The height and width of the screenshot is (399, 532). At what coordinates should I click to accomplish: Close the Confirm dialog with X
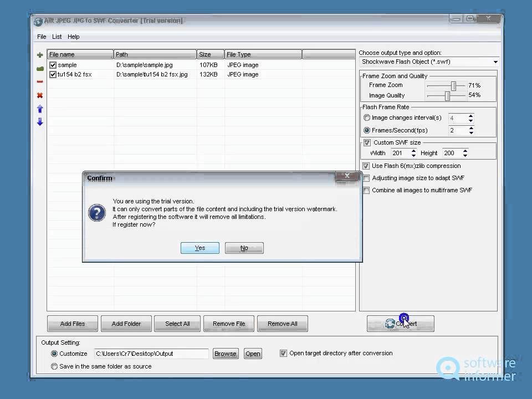pyautogui.click(x=347, y=176)
